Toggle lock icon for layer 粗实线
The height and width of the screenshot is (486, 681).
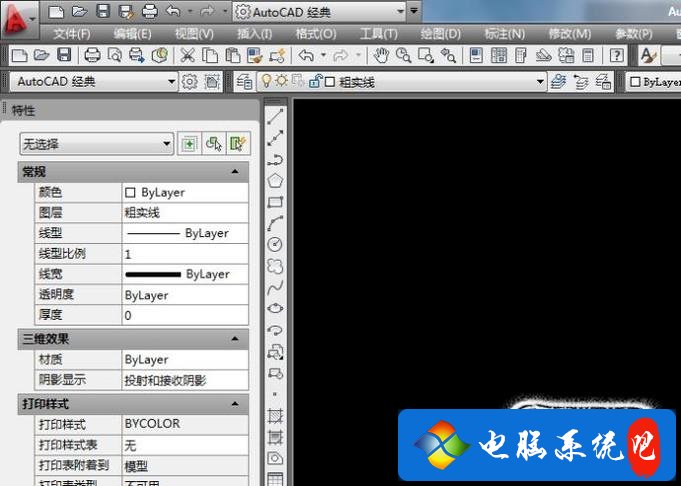pyautogui.click(x=315, y=81)
